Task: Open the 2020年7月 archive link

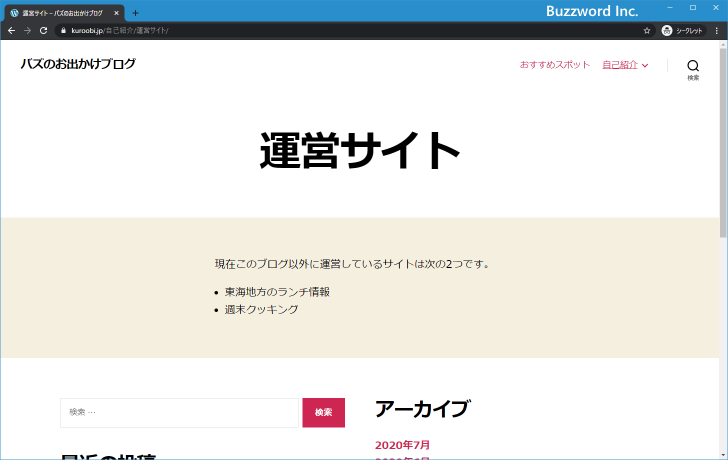Action: pyautogui.click(x=402, y=445)
